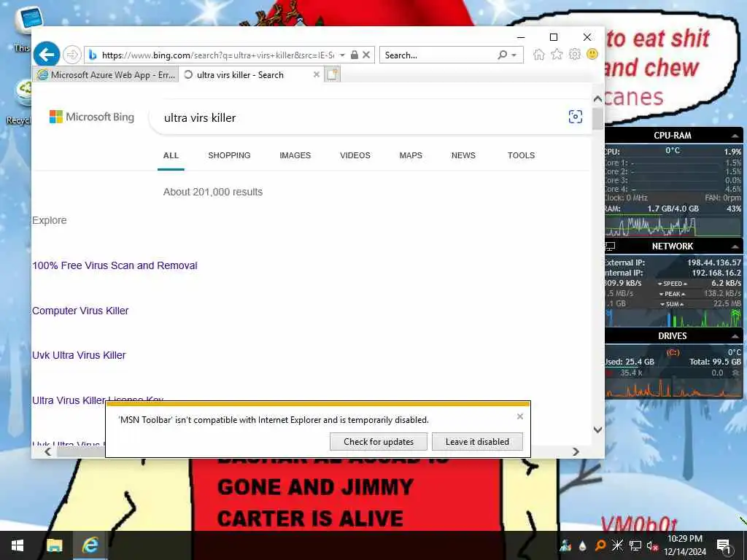This screenshot has height=560, width=747.
Task: Open IMAGES results tab
Action: [x=295, y=155]
